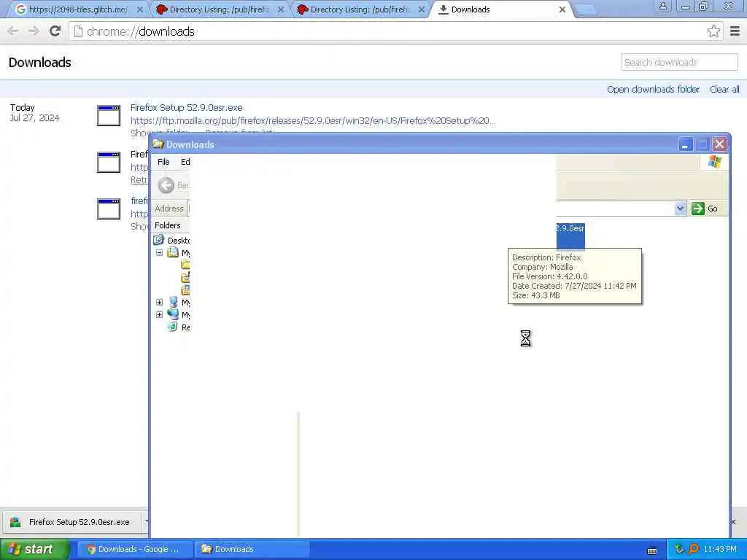The image size is (747, 560).
Task: Click Chrome's back arrow
Action: click(13, 31)
